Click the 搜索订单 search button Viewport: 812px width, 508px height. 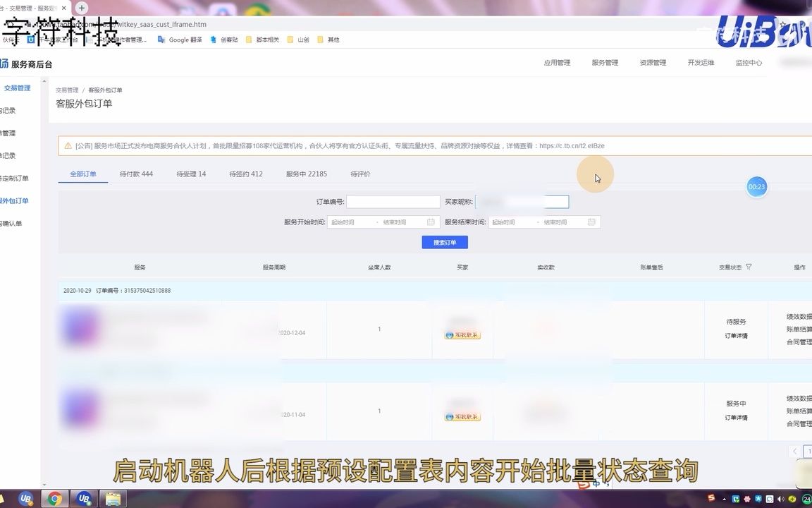coord(444,242)
